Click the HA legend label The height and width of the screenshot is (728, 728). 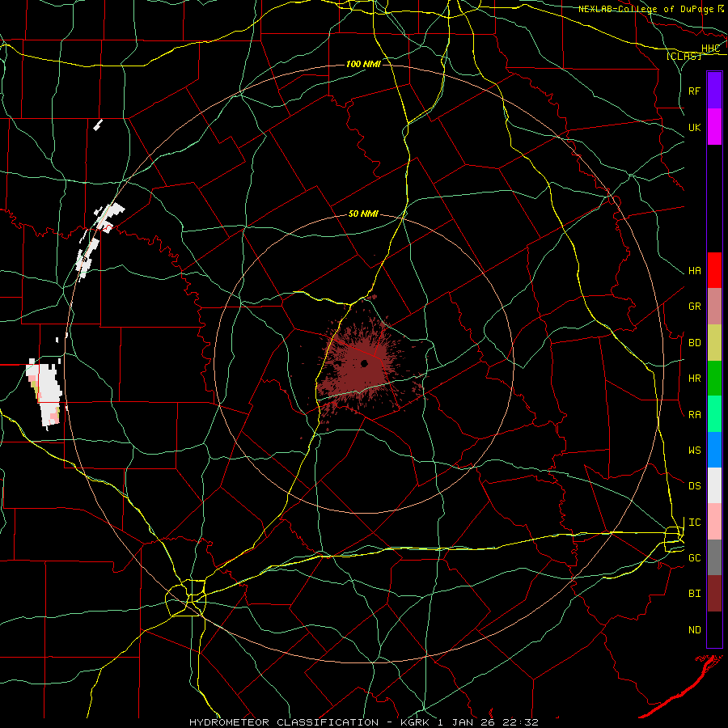(x=695, y=271)
